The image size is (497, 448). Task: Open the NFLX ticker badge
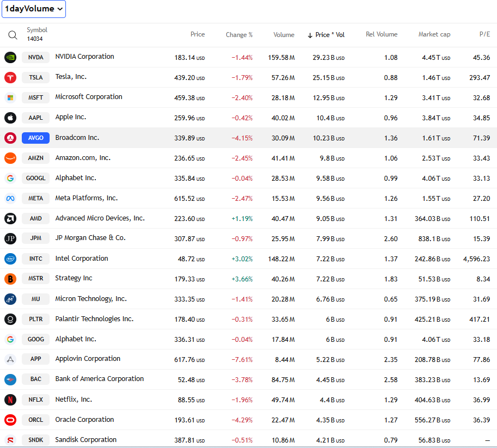pyautogui.click(x=36, y=400)
